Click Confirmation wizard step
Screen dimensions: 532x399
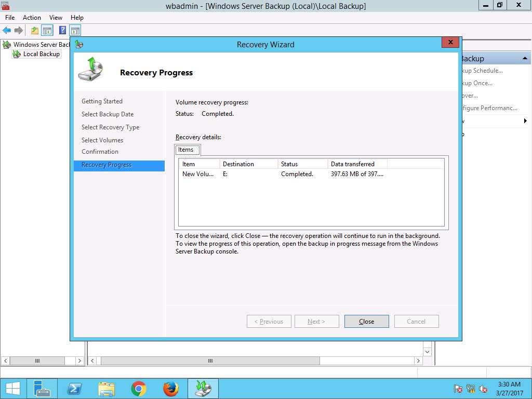click(x=100, y=152)
